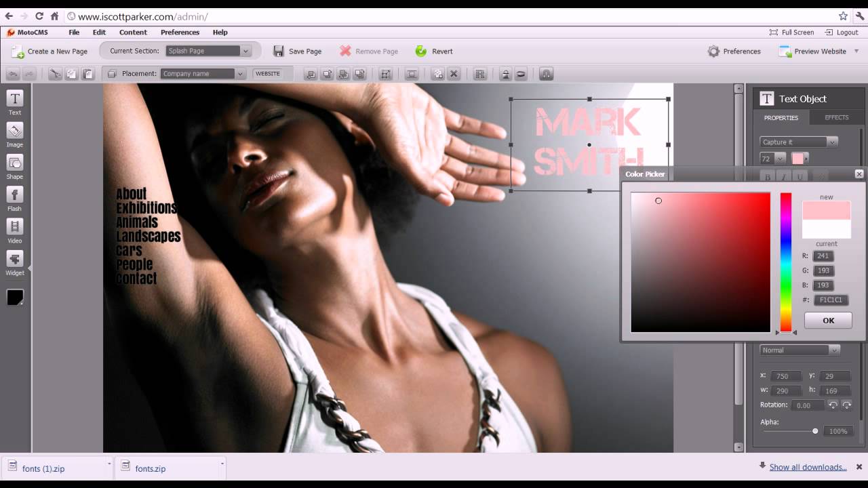Click the Logout link

point(842,33)
